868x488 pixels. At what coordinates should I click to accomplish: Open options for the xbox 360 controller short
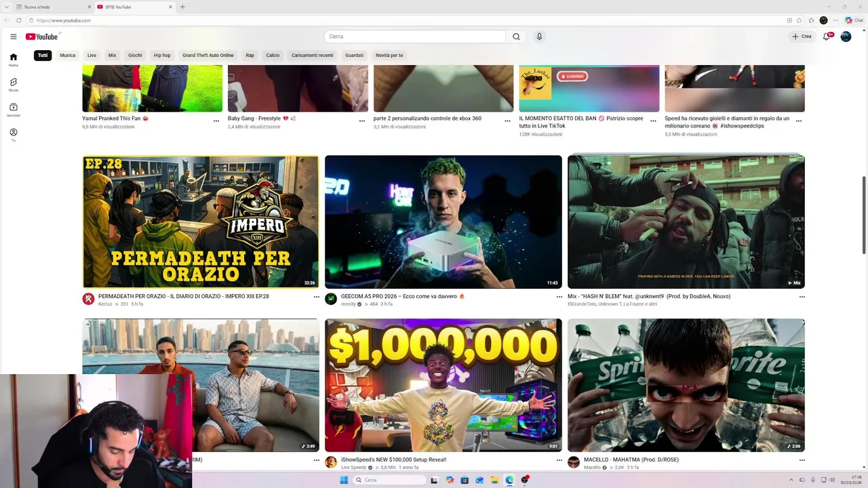(x=507, y=121)
